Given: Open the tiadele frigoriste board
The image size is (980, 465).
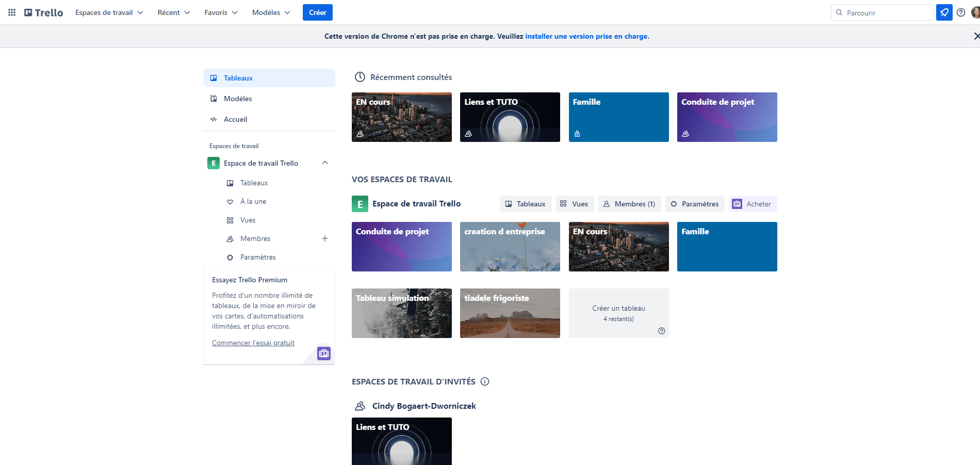Looking at the screenshot, I should tap(510, 313).
